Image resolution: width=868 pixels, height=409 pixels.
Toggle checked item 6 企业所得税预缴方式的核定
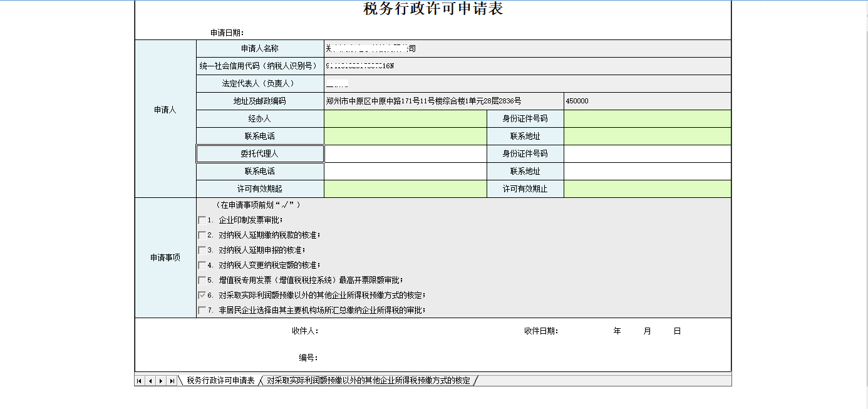[x=202, y=295]
